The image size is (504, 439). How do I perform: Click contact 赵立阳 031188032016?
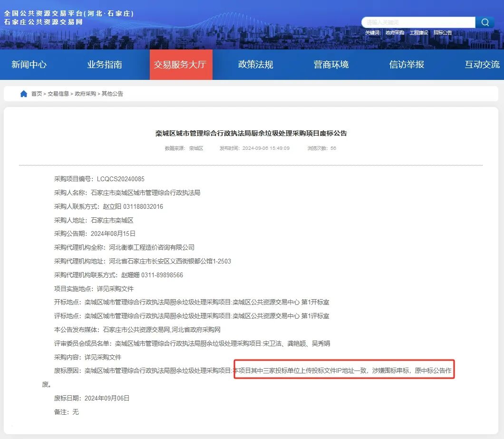point(133,206)
